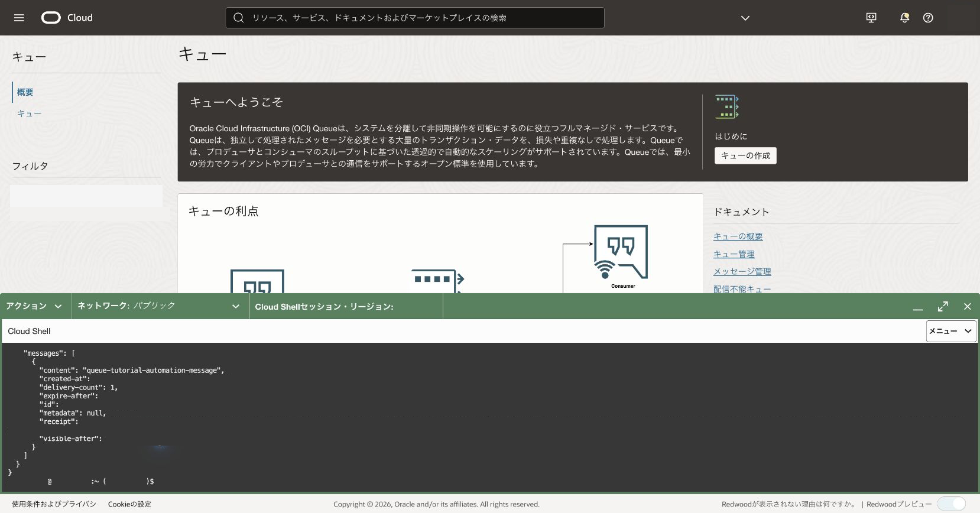
Task: Open the メッセージ管理 documentation link
Action: pyautogui.click(x=742, y=271)
